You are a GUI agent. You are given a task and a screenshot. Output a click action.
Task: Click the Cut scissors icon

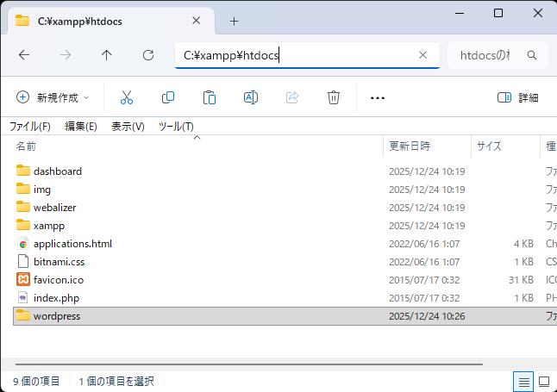click(x=127, y=97)
